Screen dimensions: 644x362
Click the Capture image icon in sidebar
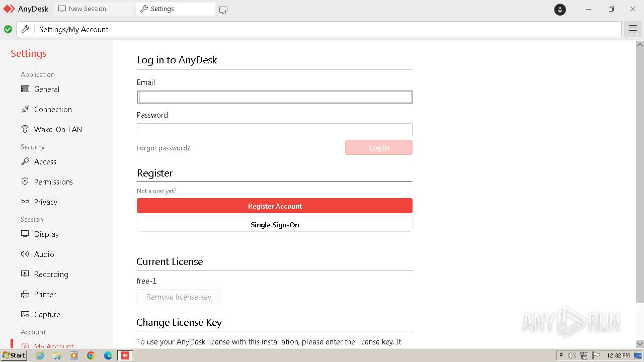[x=25, y=314]
